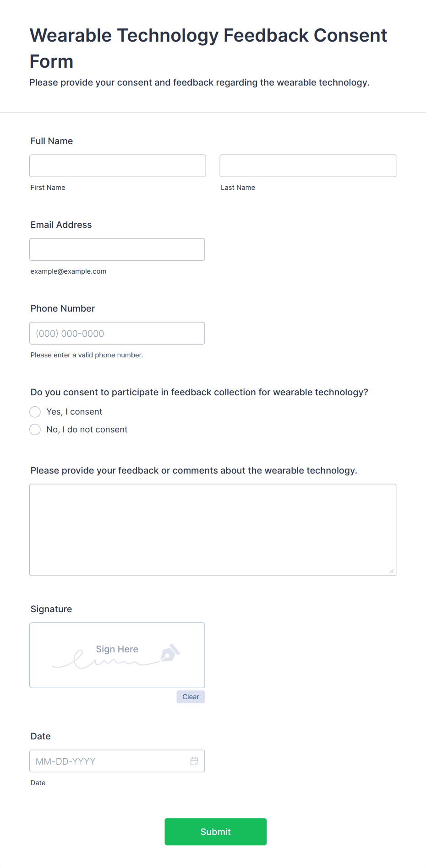Screen dimensions: 426x868
Task: Click the Sign Here signature pad
Action: pos(117,655)
